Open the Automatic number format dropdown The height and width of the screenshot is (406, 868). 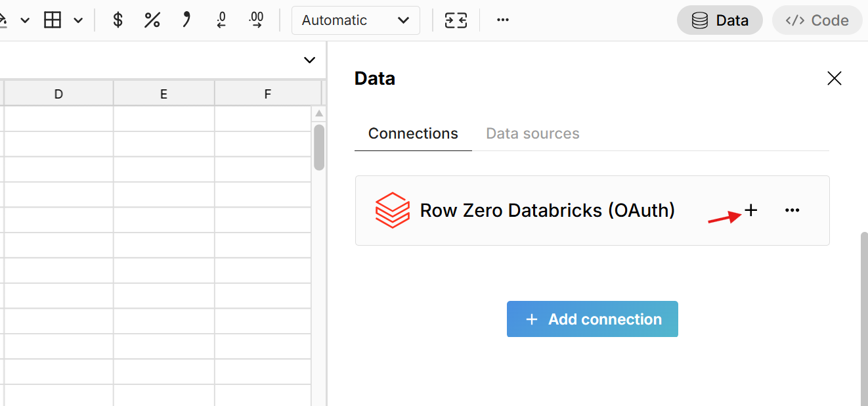355,20
